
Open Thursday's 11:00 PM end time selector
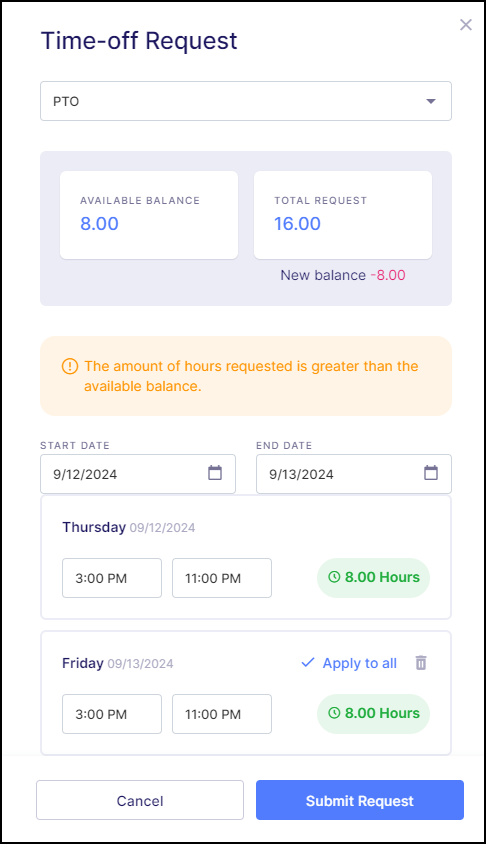222,578
